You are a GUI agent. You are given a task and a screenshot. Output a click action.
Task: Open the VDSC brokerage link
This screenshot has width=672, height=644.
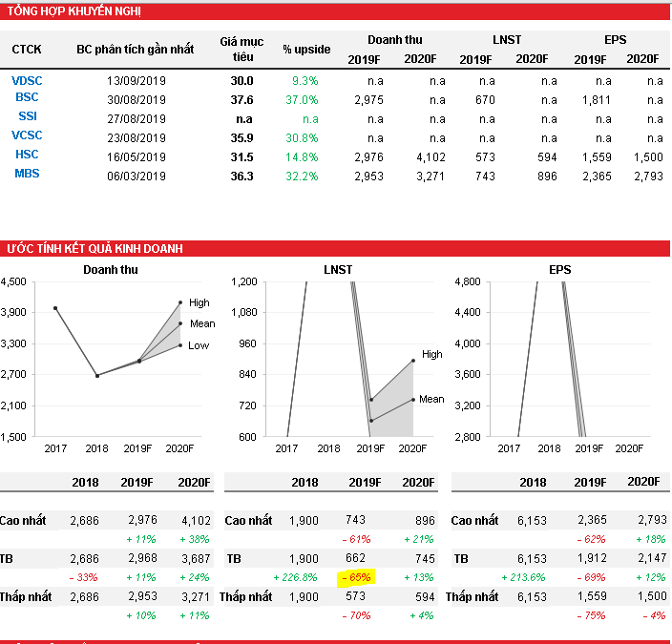coord(27,81)
